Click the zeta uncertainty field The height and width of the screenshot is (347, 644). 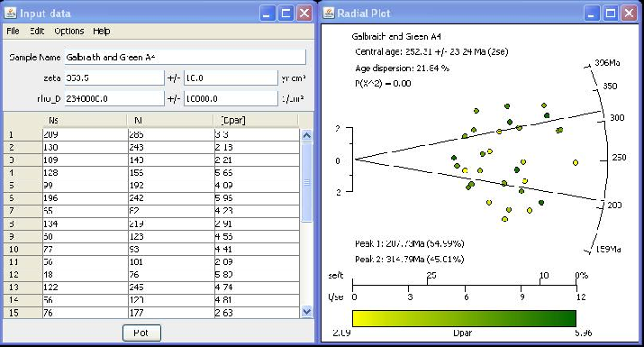point(231,78)
